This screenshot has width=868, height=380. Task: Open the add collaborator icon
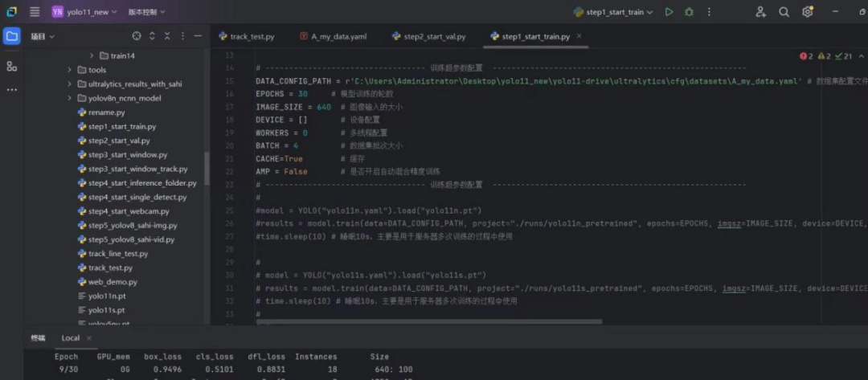pos(760,11)
